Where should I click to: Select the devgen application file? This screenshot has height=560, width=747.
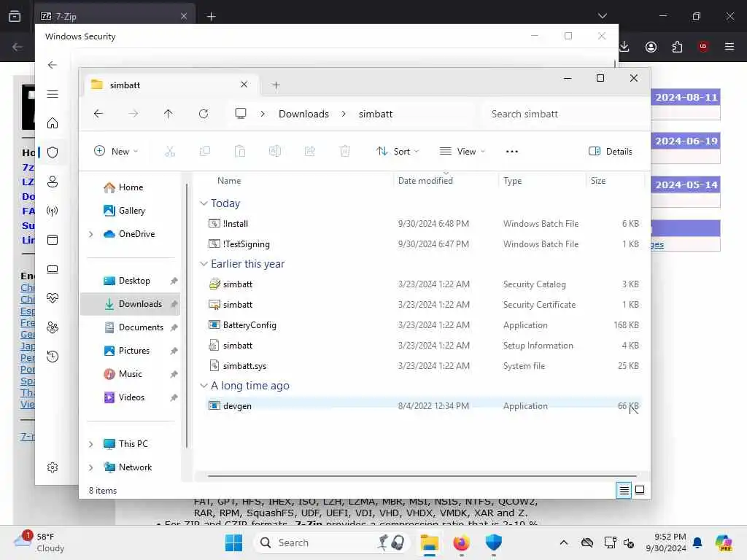pyautogui.click(x=424, y=406)
